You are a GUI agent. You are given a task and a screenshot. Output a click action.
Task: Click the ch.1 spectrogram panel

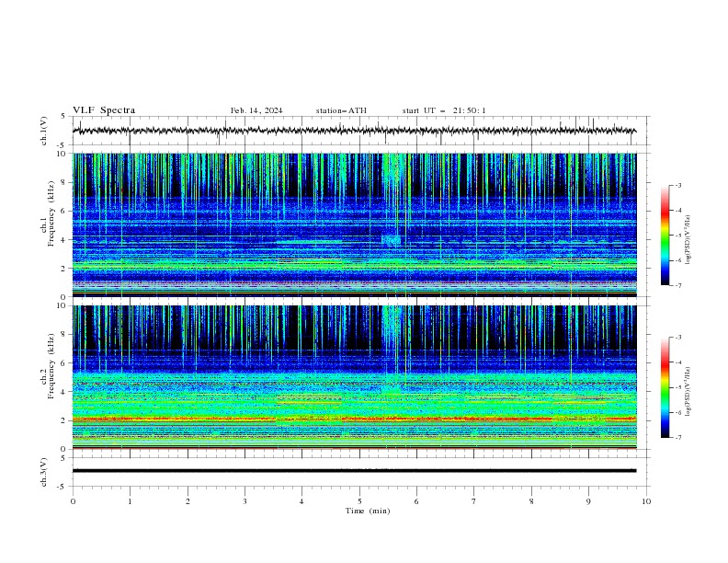(x=354, y=224)
